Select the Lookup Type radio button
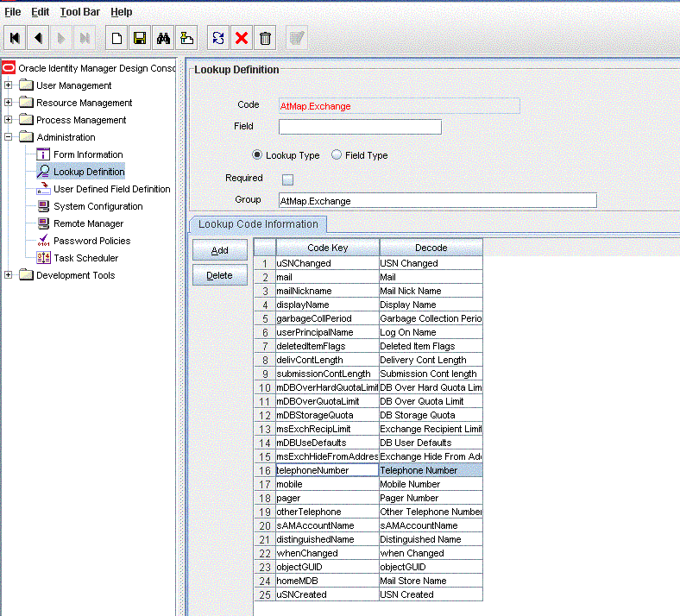Screen dimensions: 680x616 click(x=257, y=155)
